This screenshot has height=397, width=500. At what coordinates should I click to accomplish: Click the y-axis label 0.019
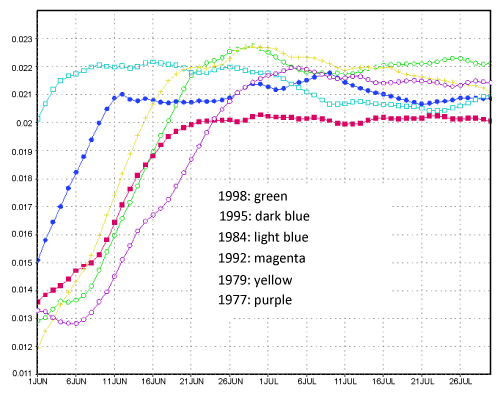[22, 152]
